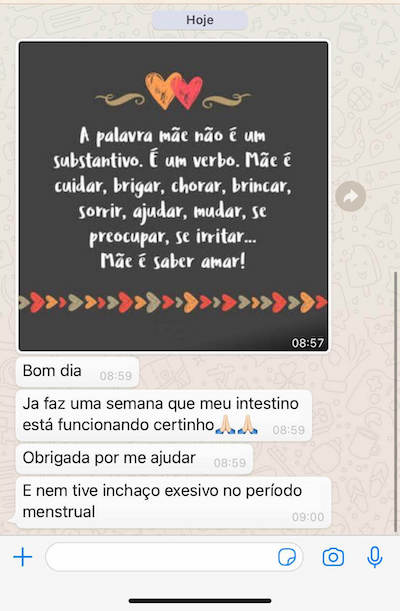Viewport: 400px width, 611px height.
Task: Open the camera from the bottom bar
Action: point(333,557)
